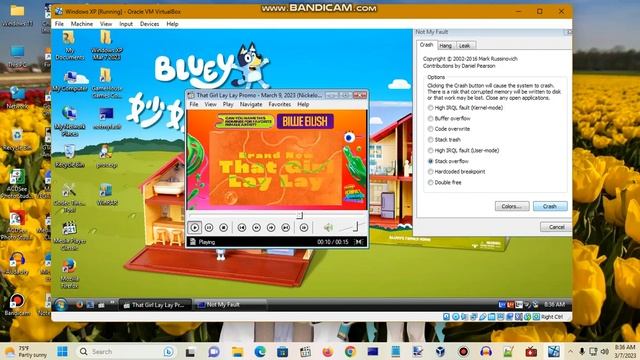Stop video playback in media player
The width and height of the screenshot is (640, 360).
pyautogui.click(x=223, y=227)
